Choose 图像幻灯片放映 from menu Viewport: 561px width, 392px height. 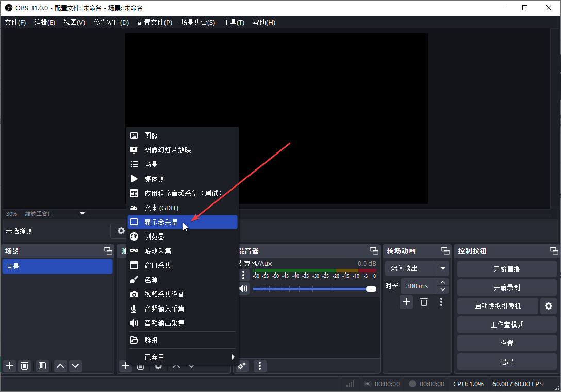coord(183,150)
